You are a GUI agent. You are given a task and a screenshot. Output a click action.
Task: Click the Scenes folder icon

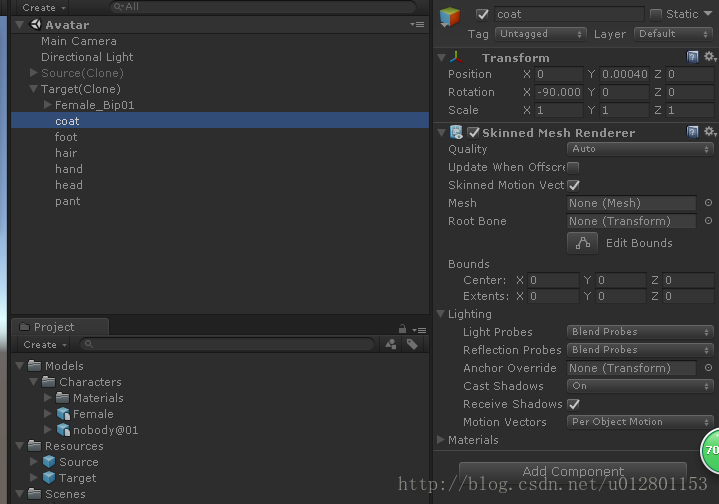pyautogui.click(x=34, y=494)
